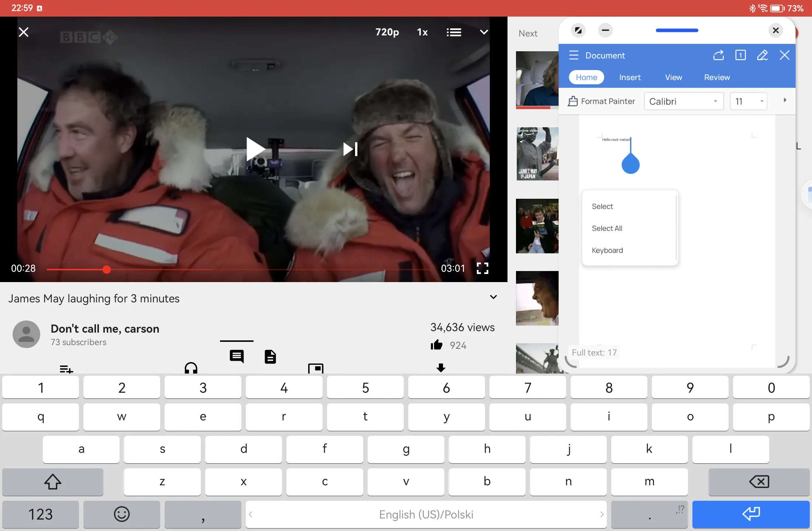Open the emoji keyboard

(x=122, y=514)
